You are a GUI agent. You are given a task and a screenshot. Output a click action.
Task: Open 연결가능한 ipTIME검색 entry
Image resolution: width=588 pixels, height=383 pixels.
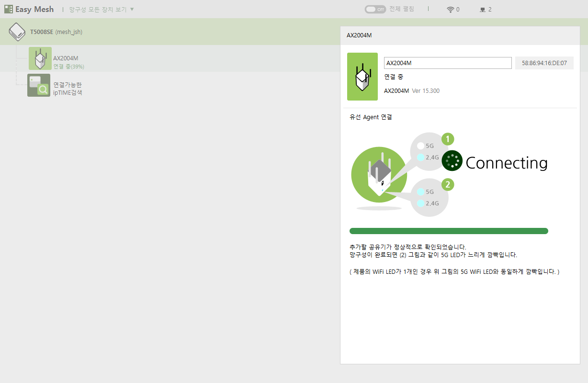click(68, 89)
